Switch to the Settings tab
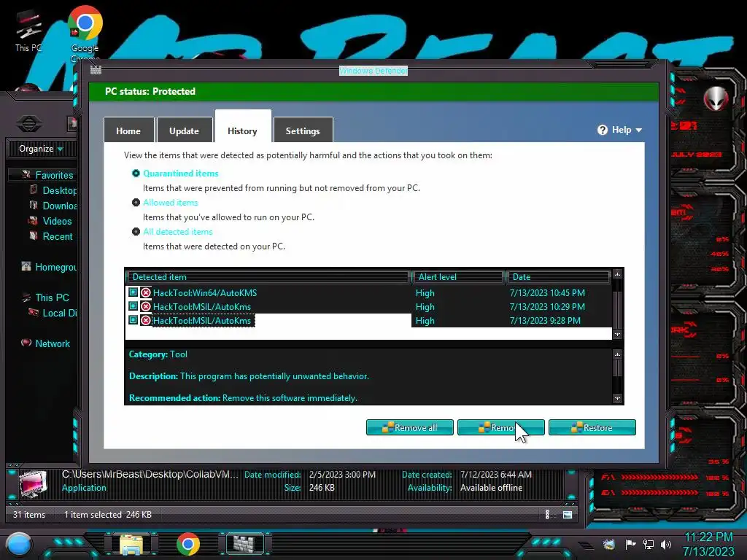Viewport: 747px width, 560px height. [x=303, y=131]
